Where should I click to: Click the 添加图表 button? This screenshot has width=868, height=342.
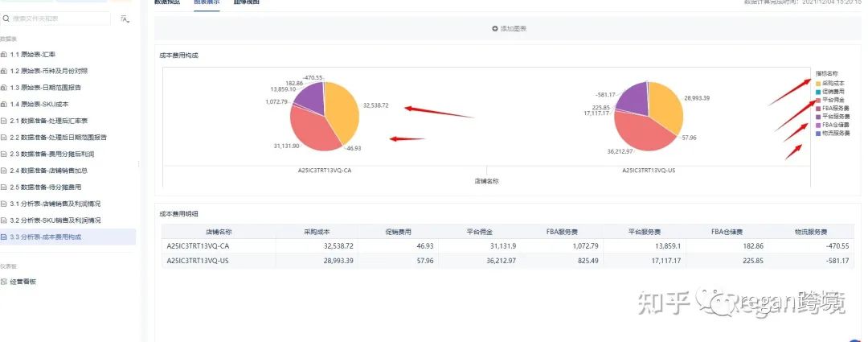(510, 29)
